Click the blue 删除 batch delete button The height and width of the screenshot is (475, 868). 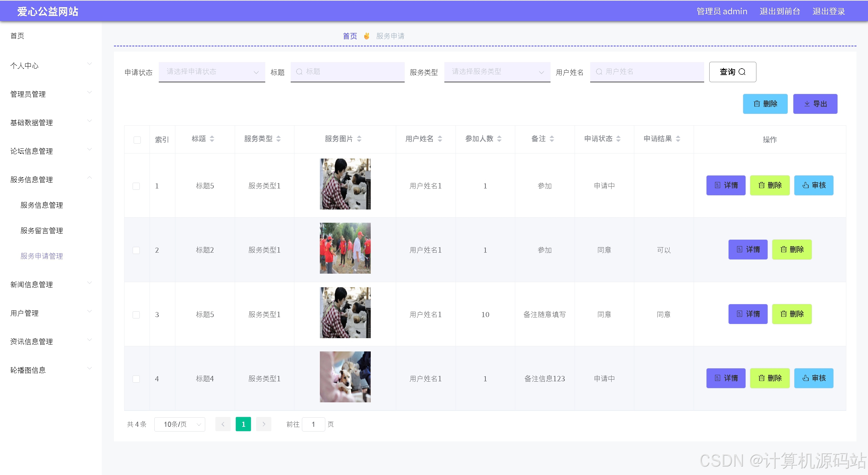[x=765, y=104]
